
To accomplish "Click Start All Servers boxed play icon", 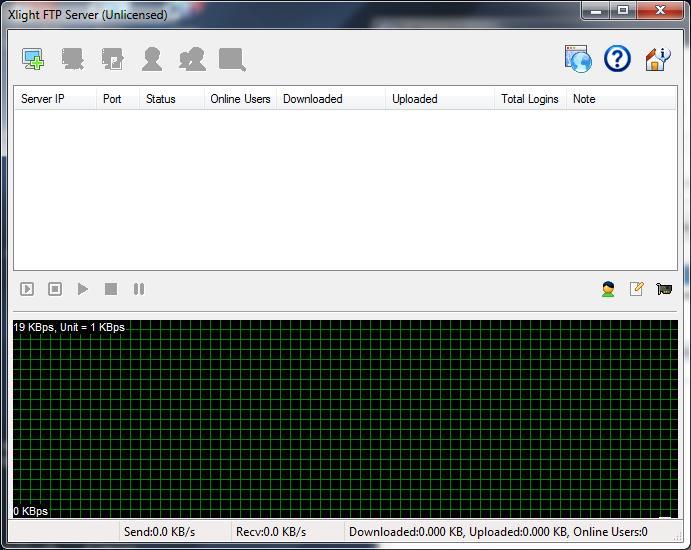I will pos(27,289).
